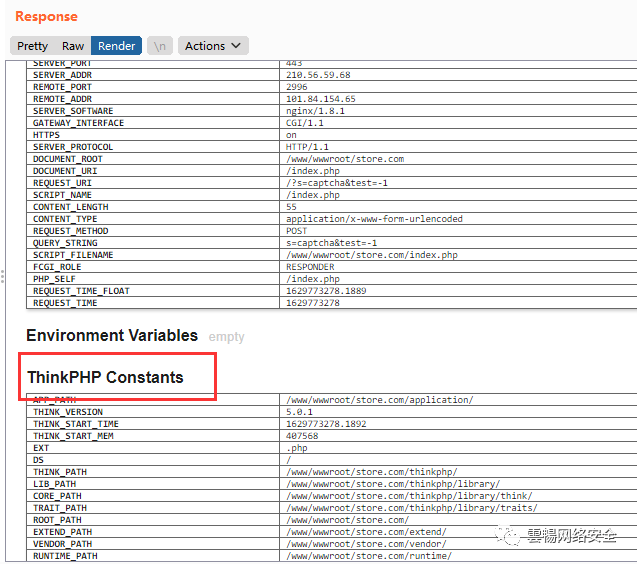The width and height of the screenshot is (637, 564).
Task: Click the DOCUMENT_URI row label
Action: [65, 171]
